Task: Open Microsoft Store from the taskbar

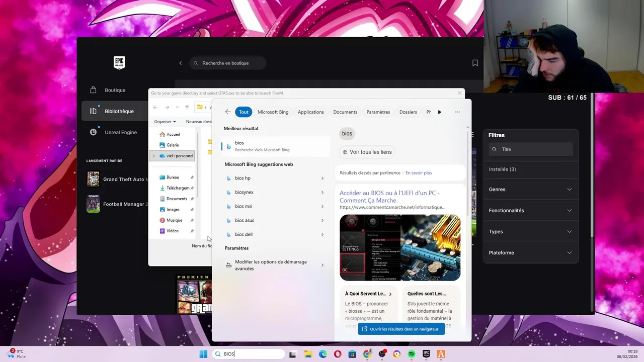Action: 352,354
